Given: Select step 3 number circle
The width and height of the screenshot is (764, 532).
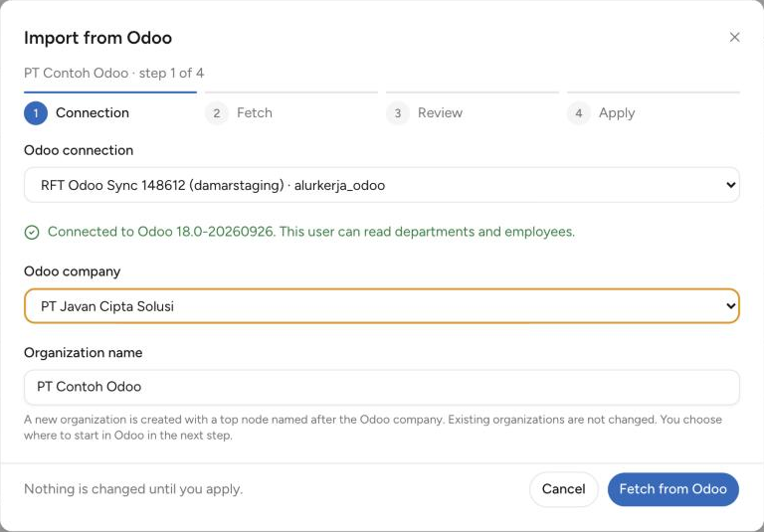Looking at the screenshot, I should tap(398, 113).
